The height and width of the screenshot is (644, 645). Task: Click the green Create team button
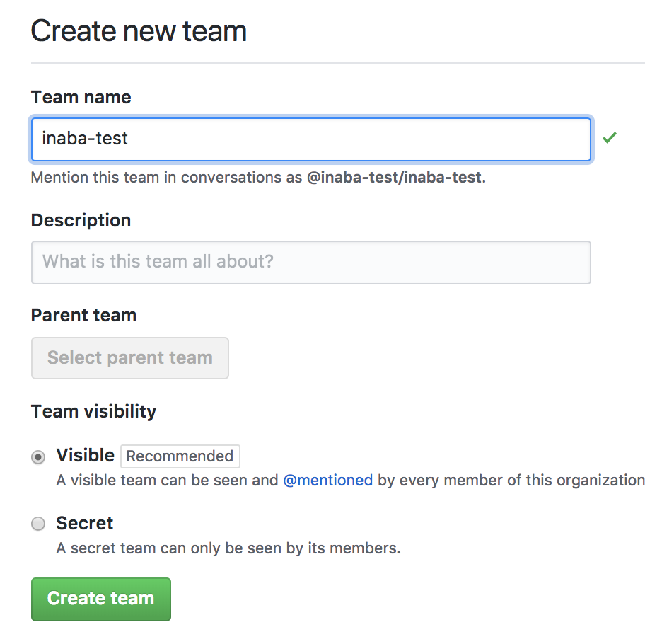pos(101,599)
